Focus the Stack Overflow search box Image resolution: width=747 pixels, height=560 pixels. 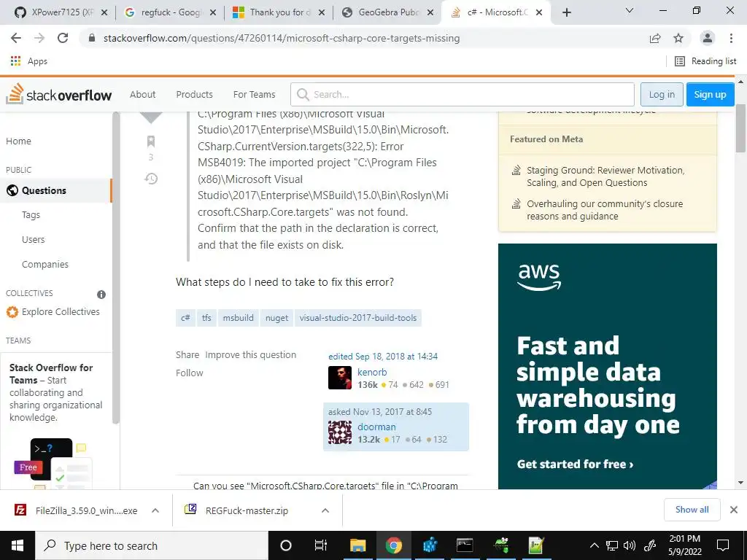point(462,94)
